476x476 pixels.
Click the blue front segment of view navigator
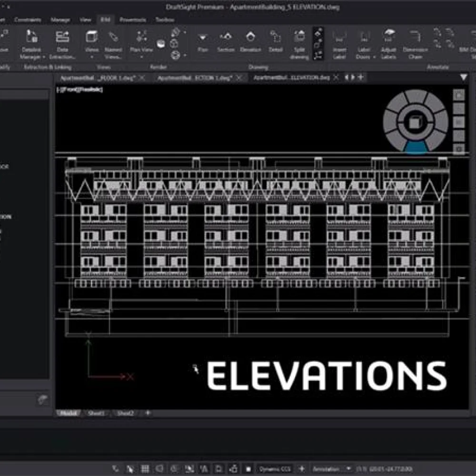(416, 148)
